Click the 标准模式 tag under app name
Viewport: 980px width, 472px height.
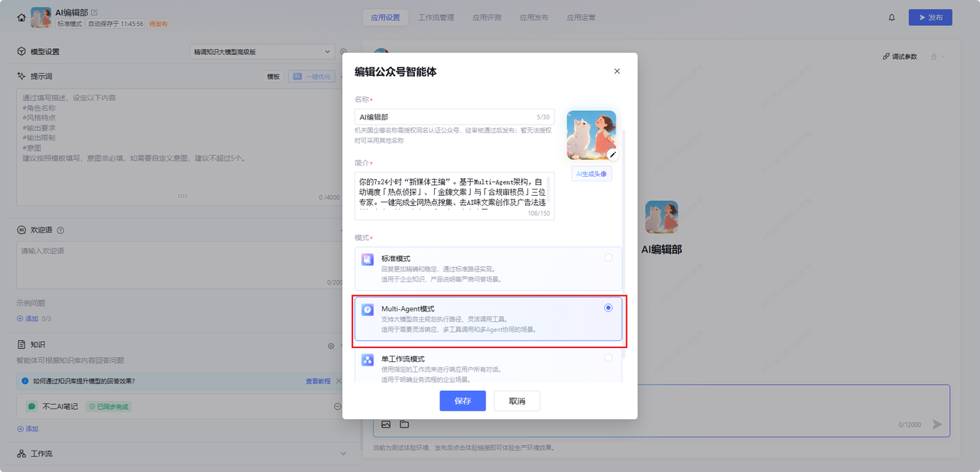[x=70, y=24]
